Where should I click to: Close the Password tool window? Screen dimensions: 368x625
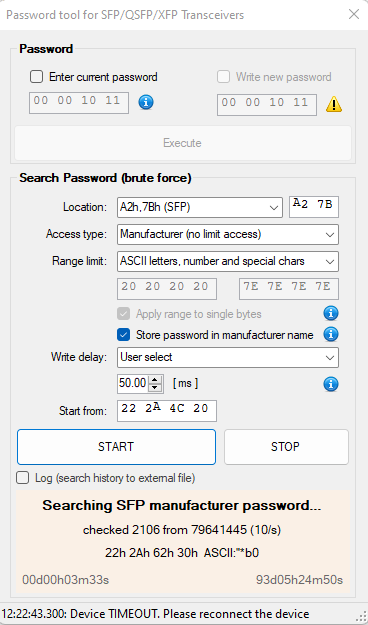[x=354, y=14]
